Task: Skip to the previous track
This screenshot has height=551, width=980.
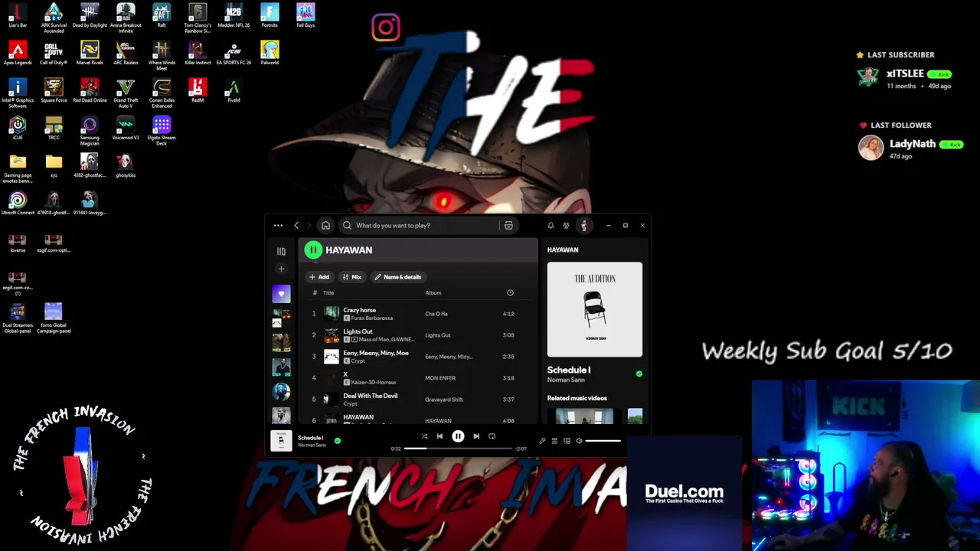Action: (x=439, y=437)
